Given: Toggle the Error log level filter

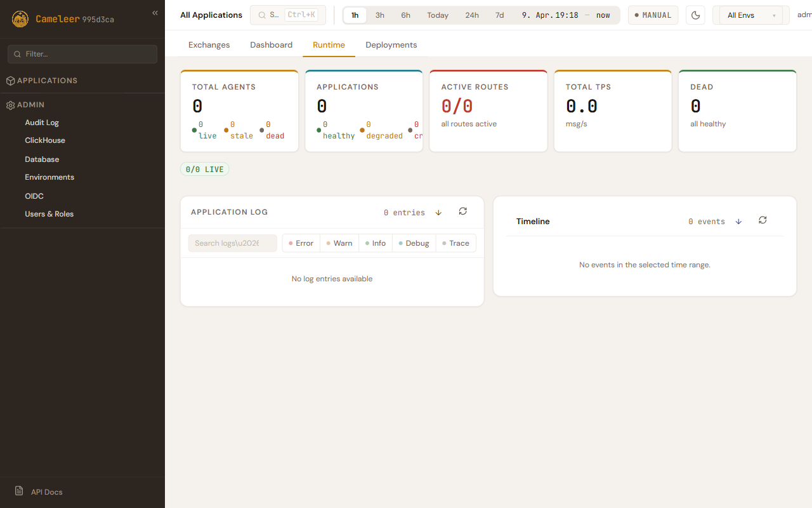Looking at the screenshot, I should [301, 243].
